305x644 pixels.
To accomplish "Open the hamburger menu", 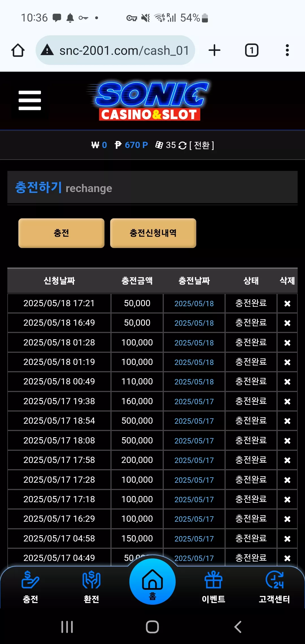I will [30, 100].
